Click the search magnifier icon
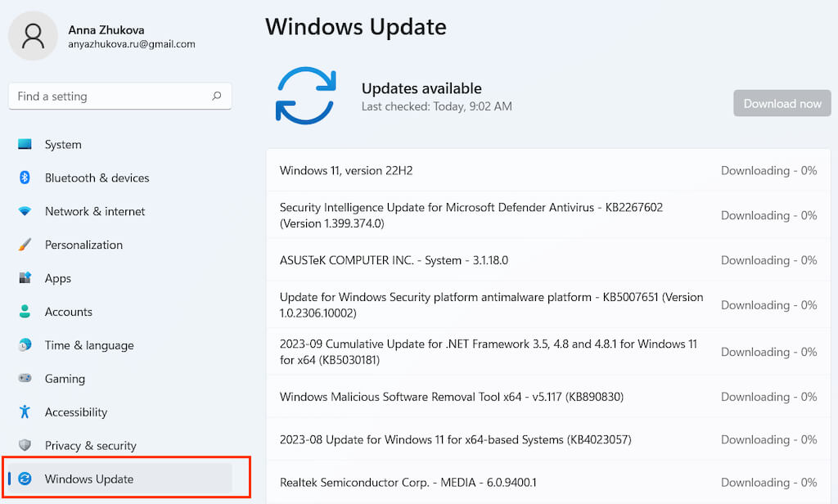This screenshot has width=838, height=504. [217, 96]
